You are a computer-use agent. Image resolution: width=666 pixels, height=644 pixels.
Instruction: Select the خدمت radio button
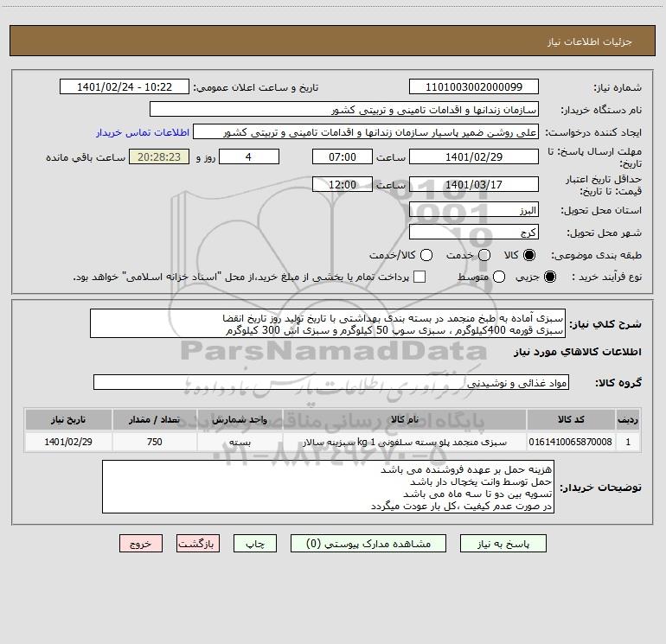484,255
